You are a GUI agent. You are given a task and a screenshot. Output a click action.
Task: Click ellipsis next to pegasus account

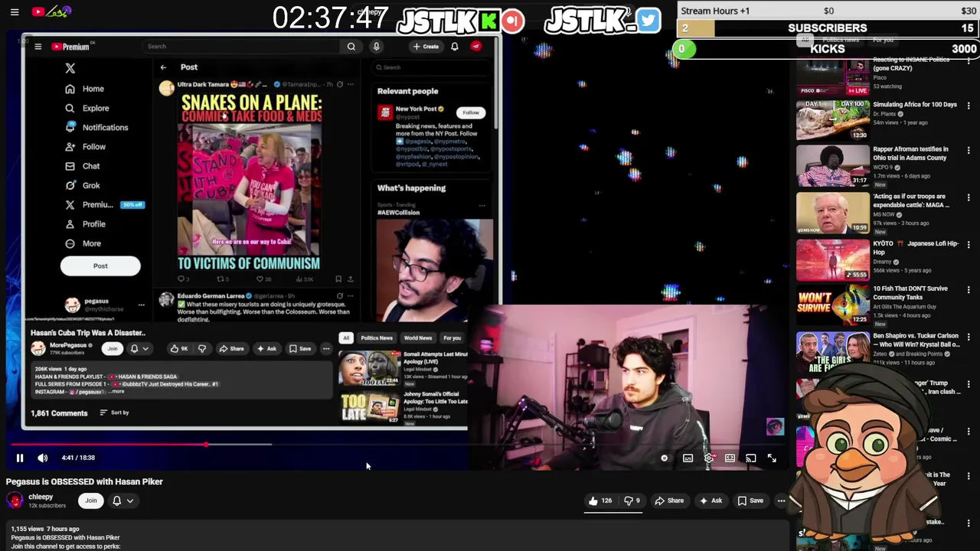[141, 305]
